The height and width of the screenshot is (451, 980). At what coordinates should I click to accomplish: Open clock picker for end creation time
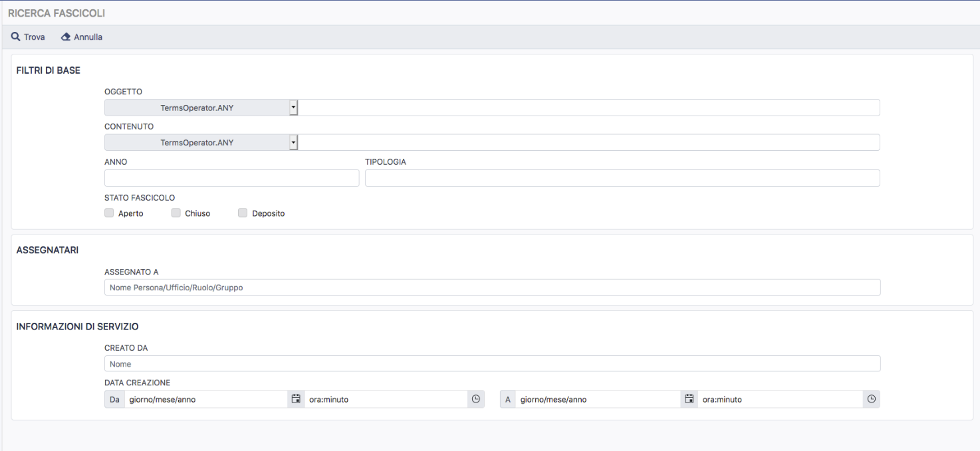(x=871, y=399)
